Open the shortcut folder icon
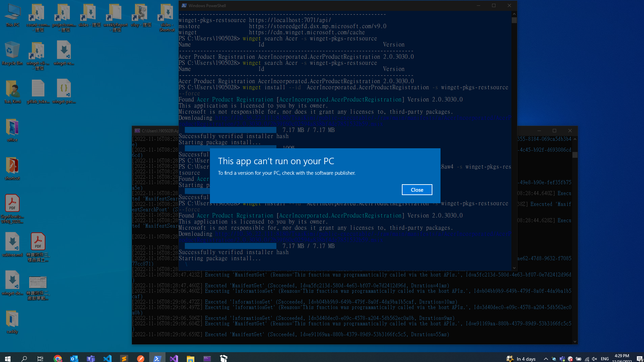Viewport: 644px width, 362px height. pyautogui.click(x=12, y=168)
